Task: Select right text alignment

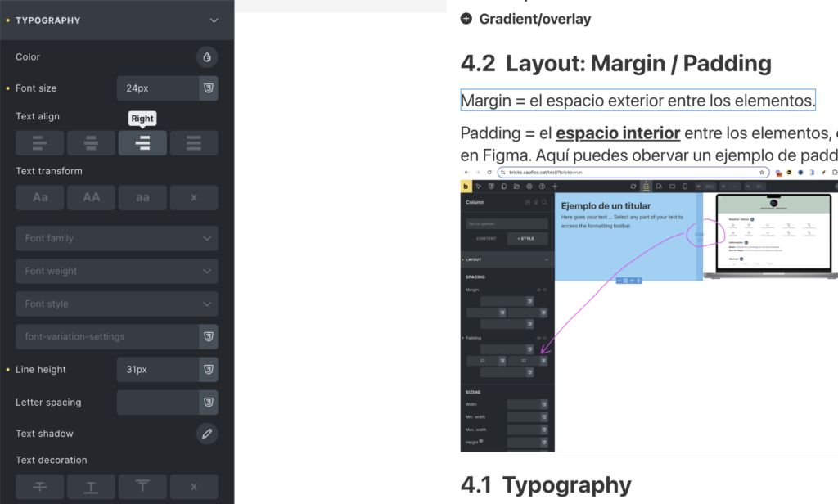Action: click(x=142, y=143)
